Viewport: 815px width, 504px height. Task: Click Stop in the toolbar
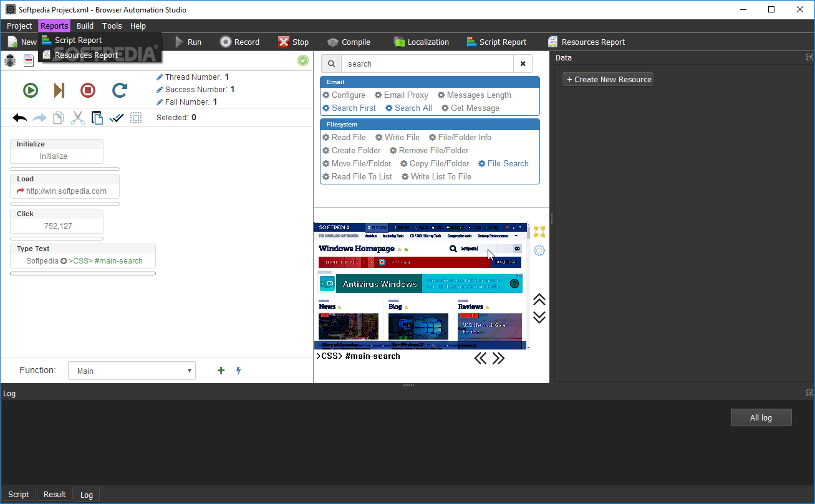point(293,42)
